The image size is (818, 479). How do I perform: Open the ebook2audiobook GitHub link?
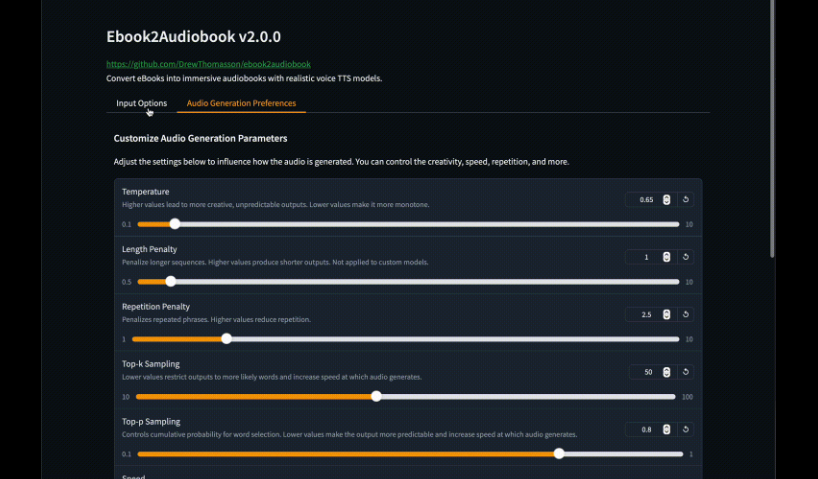tap(208, 64)
